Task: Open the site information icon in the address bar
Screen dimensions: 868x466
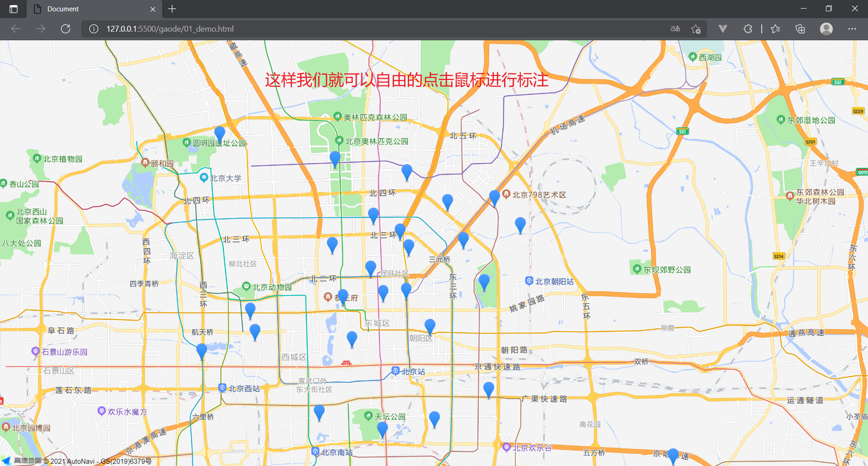Action: pos(94,29)
